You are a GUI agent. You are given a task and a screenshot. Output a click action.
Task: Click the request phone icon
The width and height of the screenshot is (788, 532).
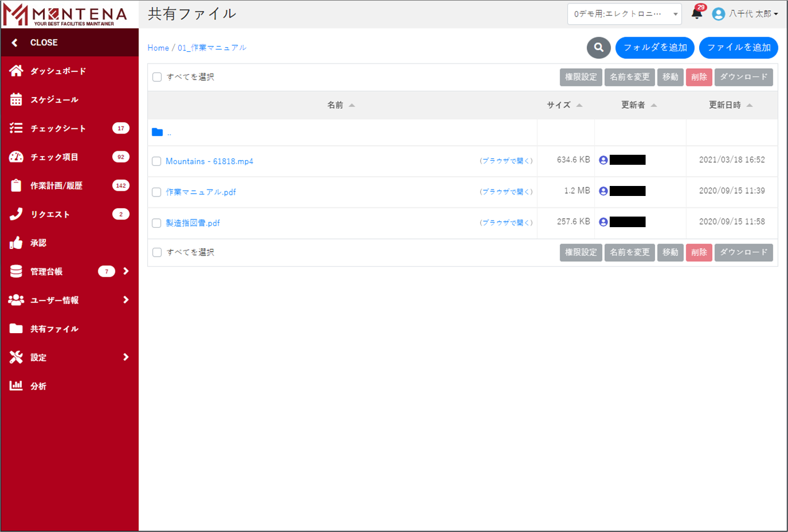pos(16,214)
